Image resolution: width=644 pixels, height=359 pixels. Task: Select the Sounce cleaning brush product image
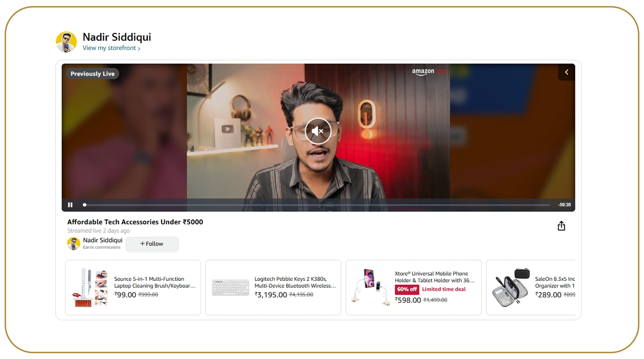click(x=90, y=287)
